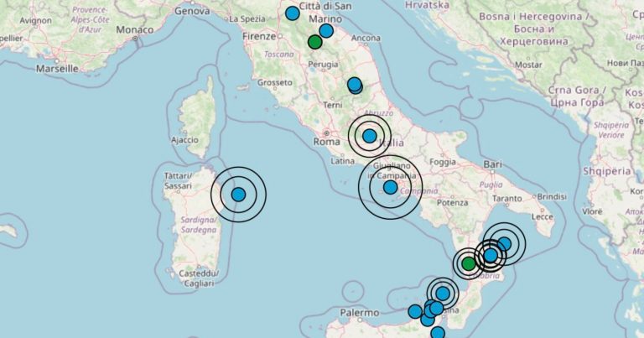Click the green marker north of Perugia
The image size is (644, 338).
[x=314, y=42]
